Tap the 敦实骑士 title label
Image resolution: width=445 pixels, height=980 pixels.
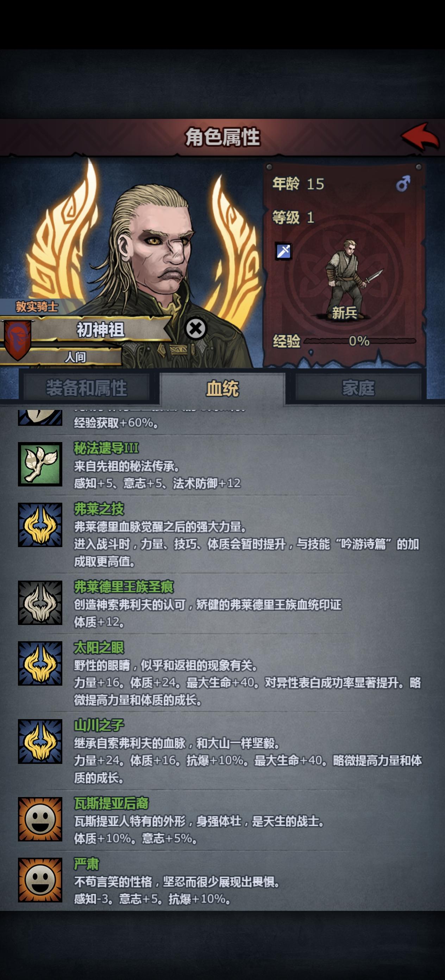[x=37, y=307]
